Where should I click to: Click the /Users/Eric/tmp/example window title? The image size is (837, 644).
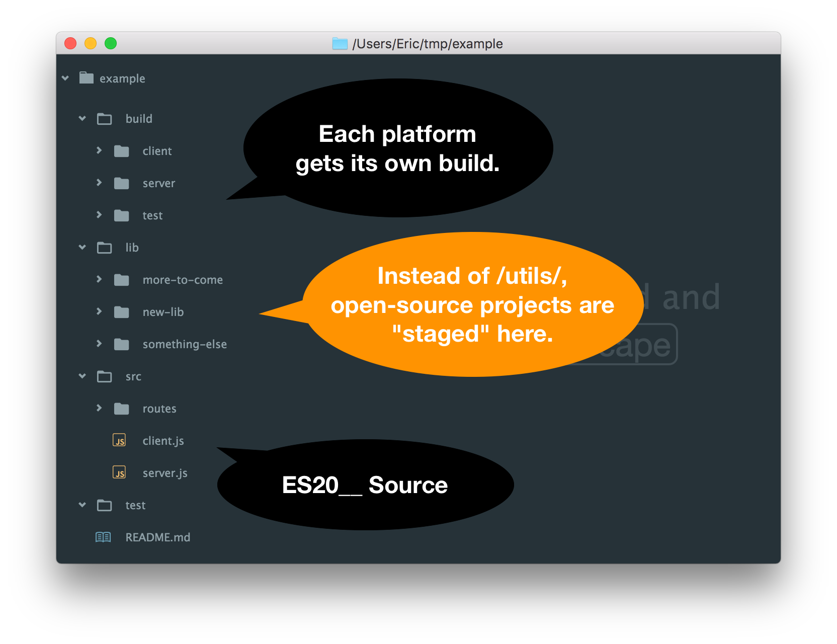428,44
